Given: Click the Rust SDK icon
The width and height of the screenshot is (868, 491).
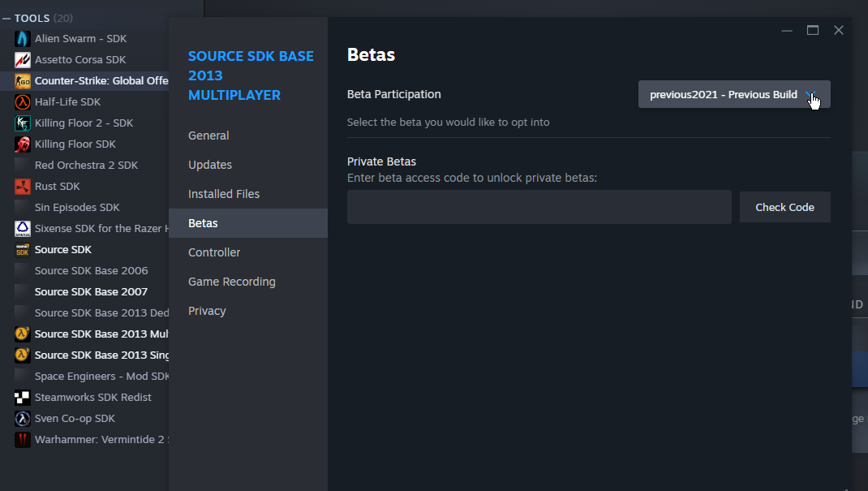Looking at the screenshot, I should 22,187.
